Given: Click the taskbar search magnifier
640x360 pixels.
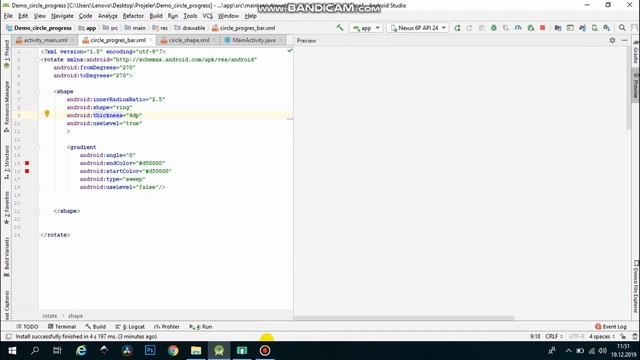Looking at the screenshot, I should pyautogui.click(x=35, y=351).
